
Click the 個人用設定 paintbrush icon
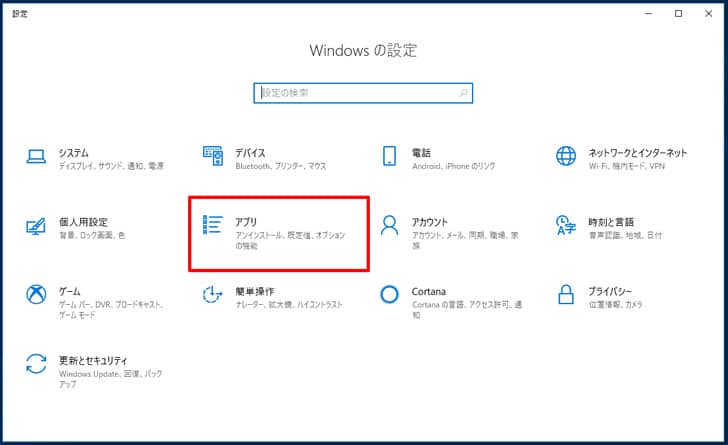point(36,226)
